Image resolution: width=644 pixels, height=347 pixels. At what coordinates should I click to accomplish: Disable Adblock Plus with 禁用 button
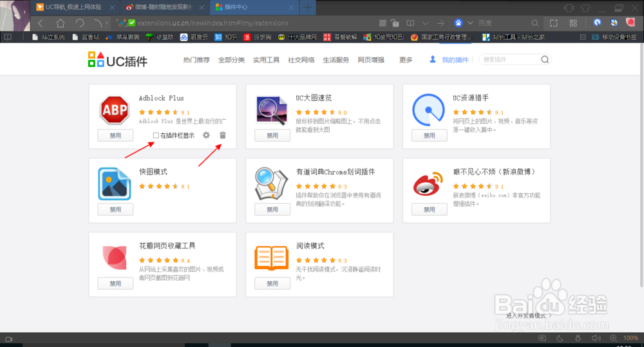(x=115, y=135)
